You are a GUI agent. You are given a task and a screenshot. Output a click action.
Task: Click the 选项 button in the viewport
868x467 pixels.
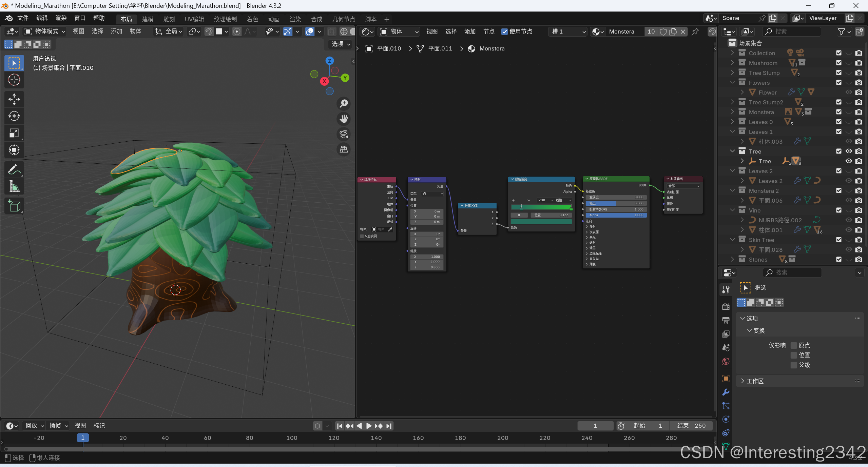click(x=341, y=44)
